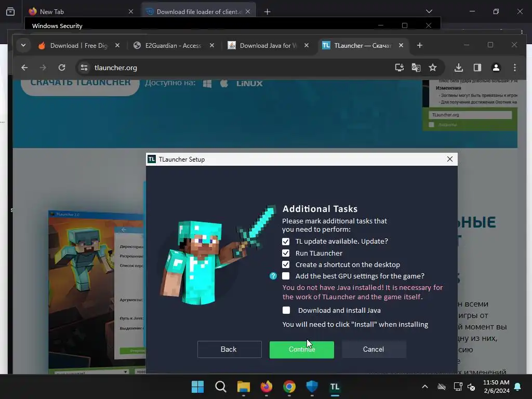The image size is (532, 399).
Task: Click the Chrome forward arrow
Action: [x=43, y=68]
